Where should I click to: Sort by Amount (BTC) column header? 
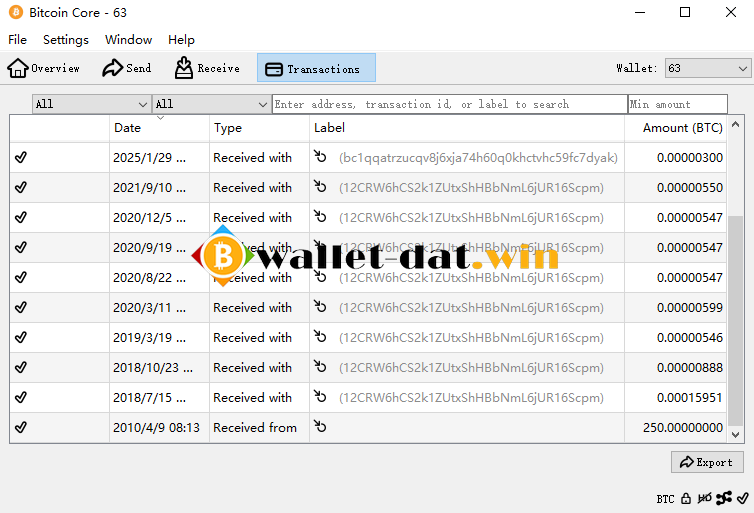coord(676,128)
